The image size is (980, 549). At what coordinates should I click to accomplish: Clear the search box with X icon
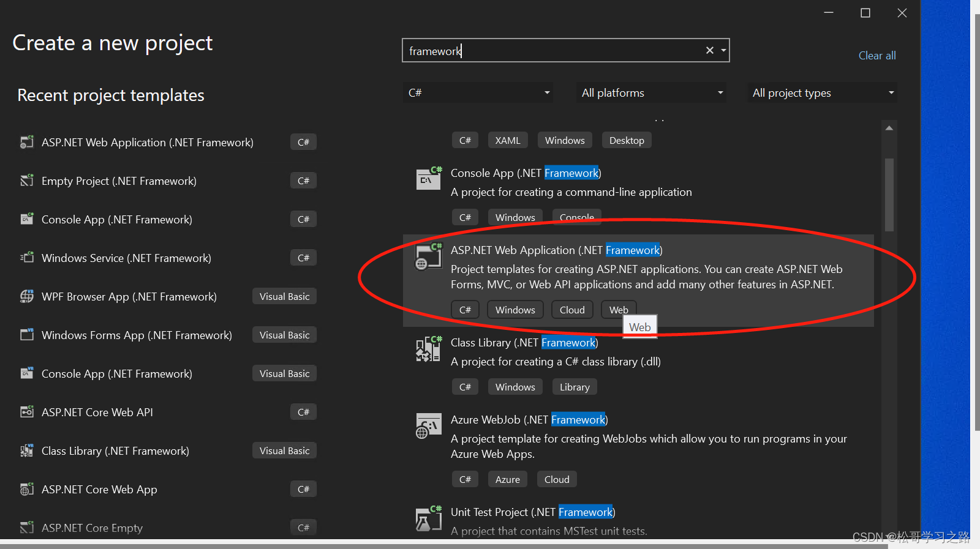pos(710,51)
